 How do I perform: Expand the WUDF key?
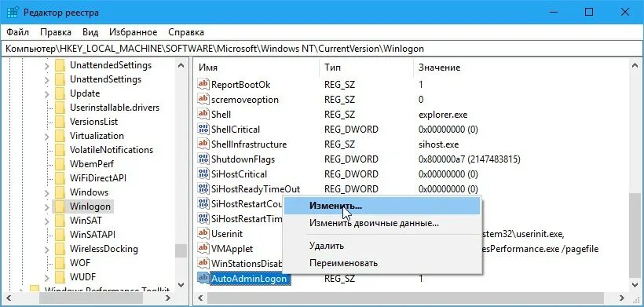pyautogui.click(x=47, y=277)
